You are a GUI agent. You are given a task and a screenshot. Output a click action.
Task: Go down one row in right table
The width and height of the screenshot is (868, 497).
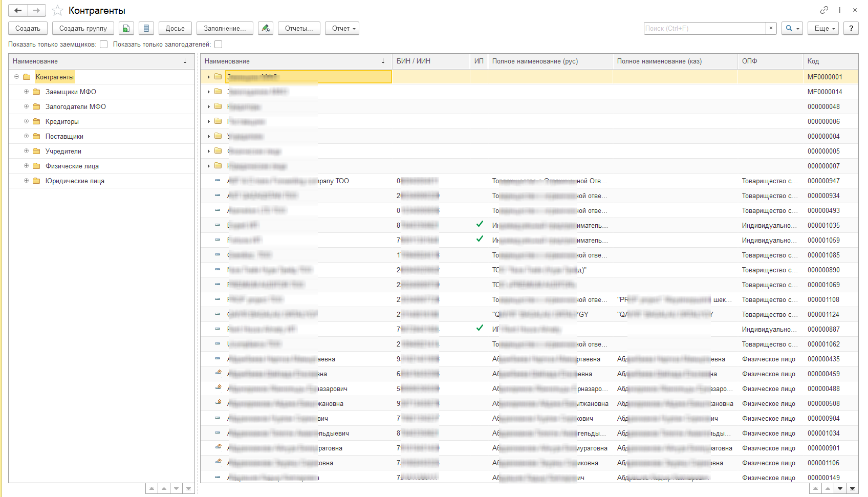click(840, 489)
